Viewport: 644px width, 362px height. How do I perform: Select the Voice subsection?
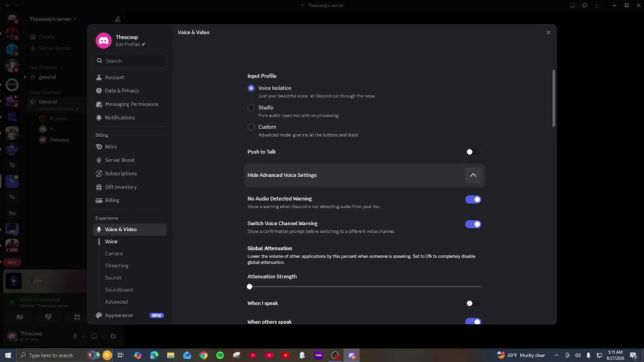pyautogui.click(x=111, y=241)
